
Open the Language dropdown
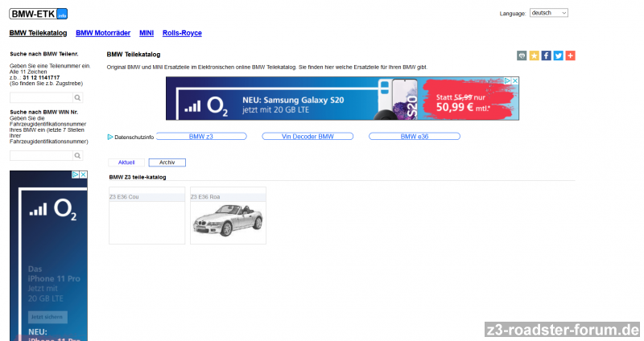548,13
